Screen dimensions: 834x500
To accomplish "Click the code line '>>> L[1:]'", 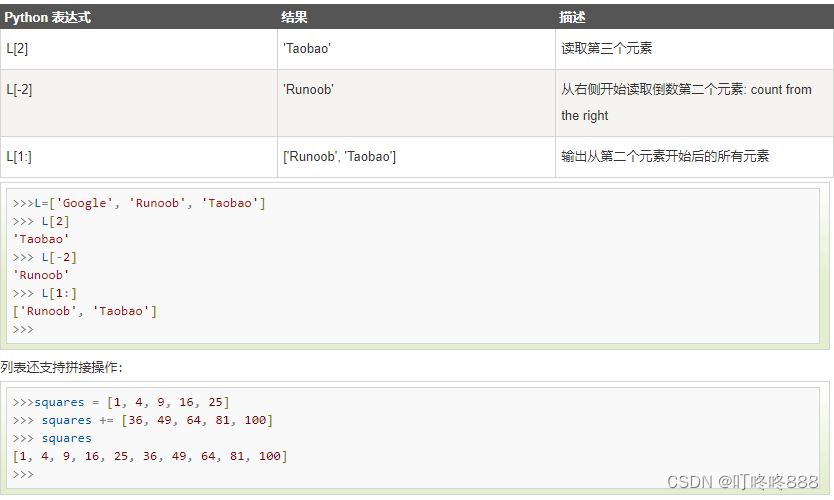I will pyautogui.click(x=45, y=294).
